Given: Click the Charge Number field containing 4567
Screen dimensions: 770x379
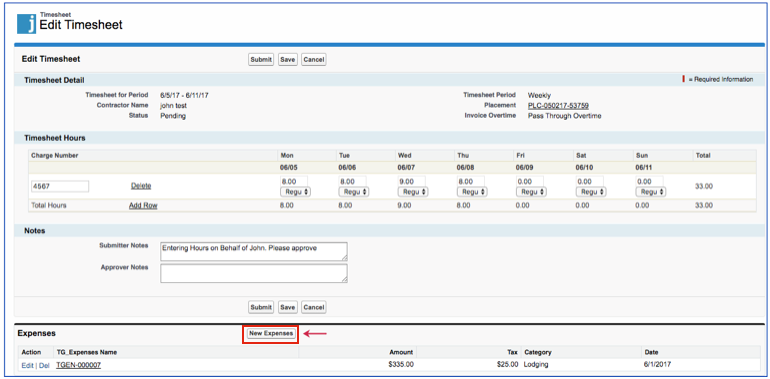Looking at the screenshot, I should (x=59, y=186).
